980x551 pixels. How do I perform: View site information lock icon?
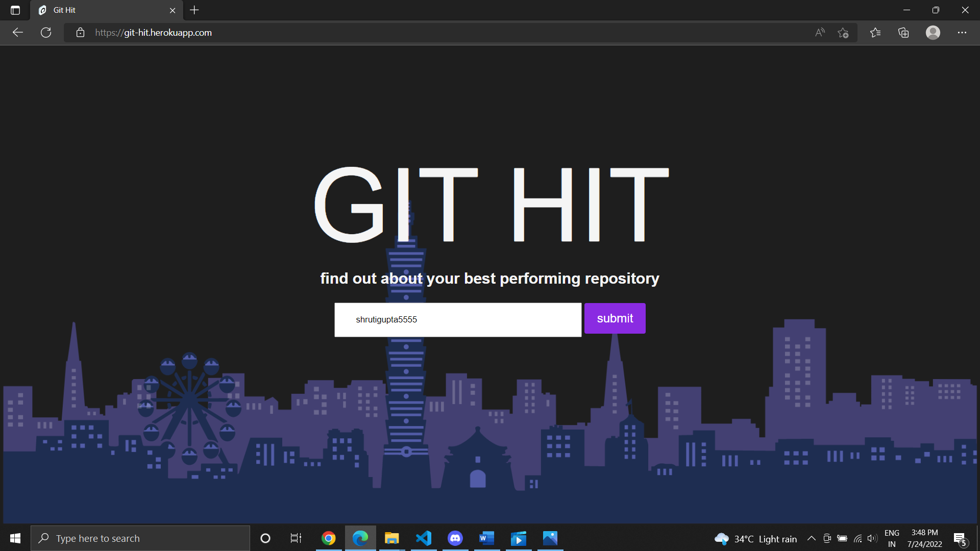[80, 33]
